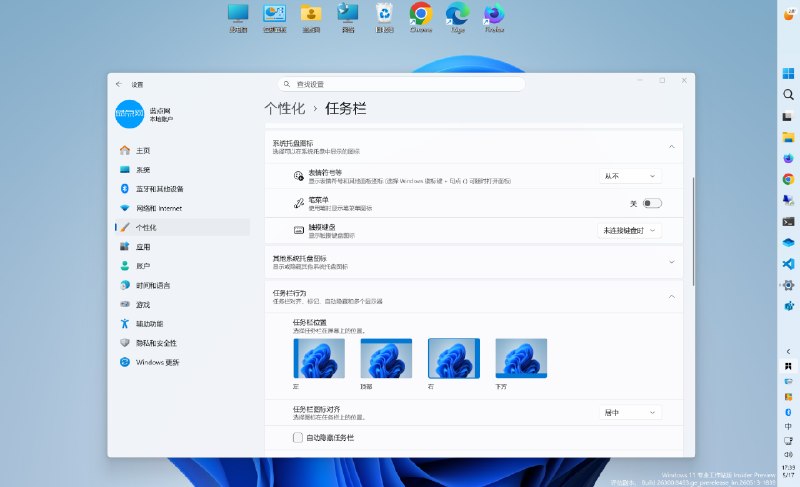
Task: Select 个性化 in Settings sidebar
Action: click(x=183, y=227)
